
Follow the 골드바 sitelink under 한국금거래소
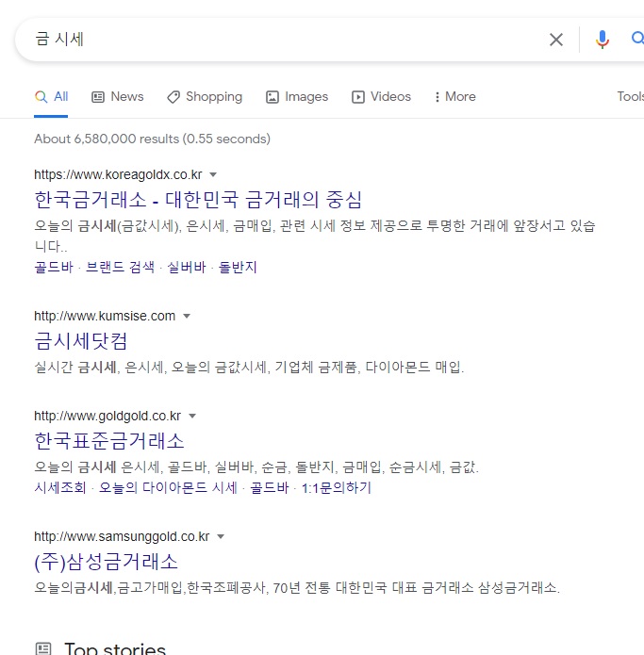point(52,267)
